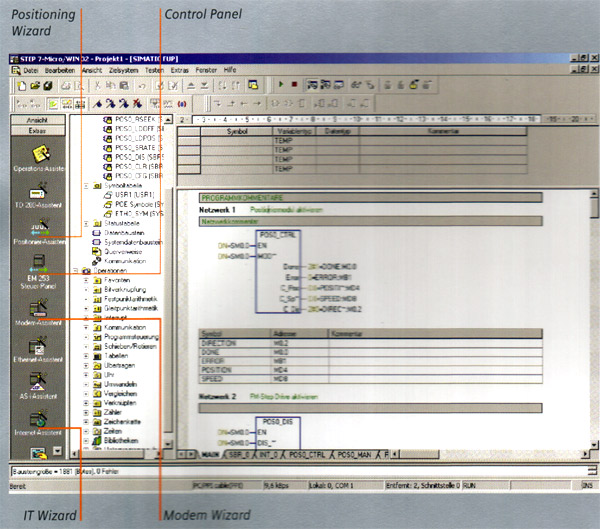This screenshot has width=600, height=529.
Task: Insert a line right arrow element
Action: pyautogui.click(x=258, y=103)
